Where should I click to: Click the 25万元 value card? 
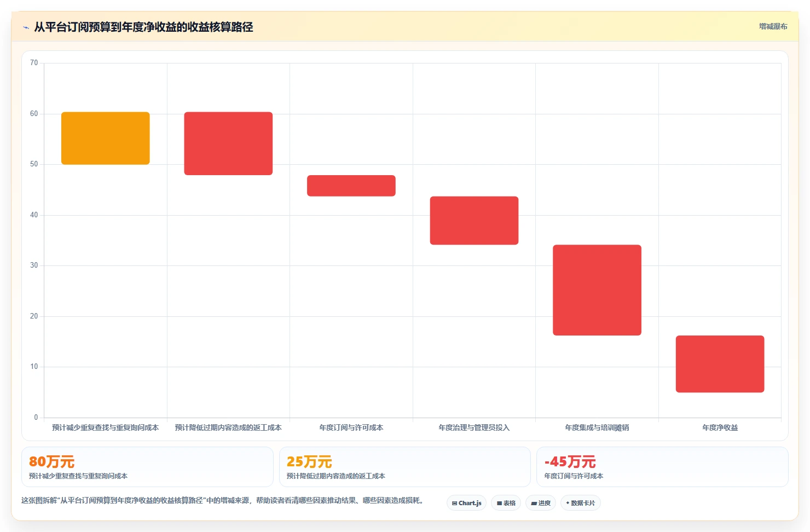(405, 467)
